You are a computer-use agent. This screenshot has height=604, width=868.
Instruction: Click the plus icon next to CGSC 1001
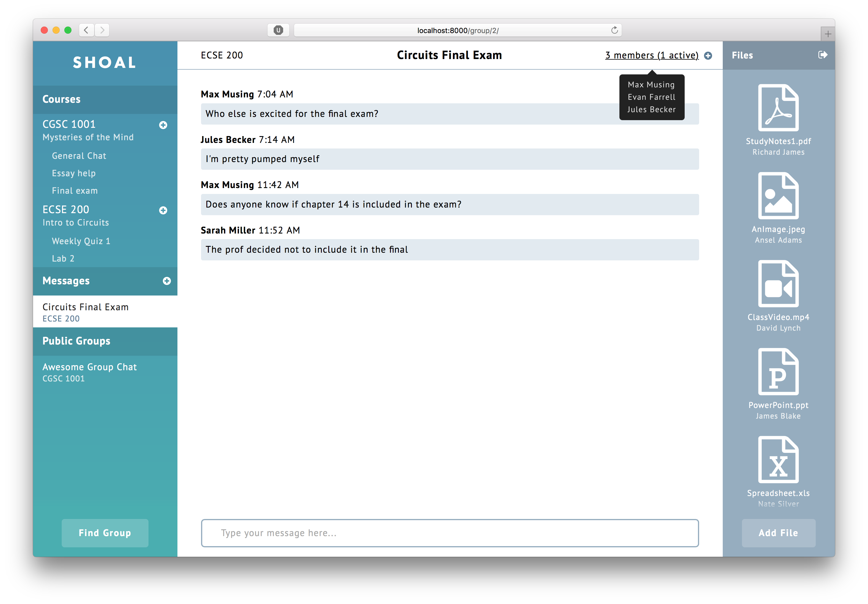(163, 125)
